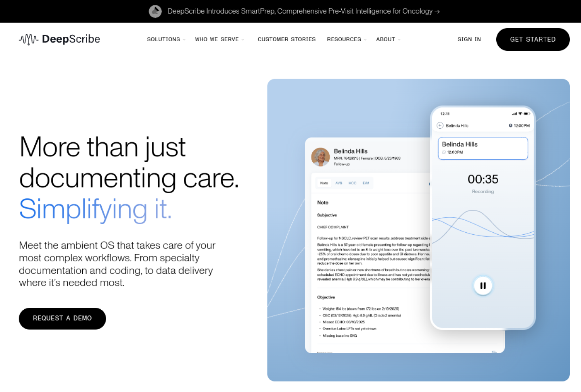The height and width of the screenshot is (392, 581).
Task: Click the phone's cellular signal icon
Action: coord(514,114)
